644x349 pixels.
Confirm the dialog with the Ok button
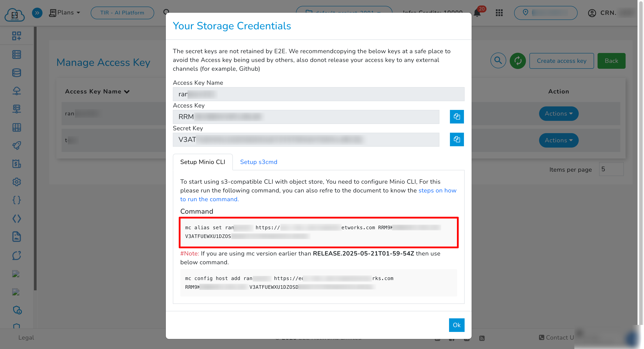tap(456, 325)
